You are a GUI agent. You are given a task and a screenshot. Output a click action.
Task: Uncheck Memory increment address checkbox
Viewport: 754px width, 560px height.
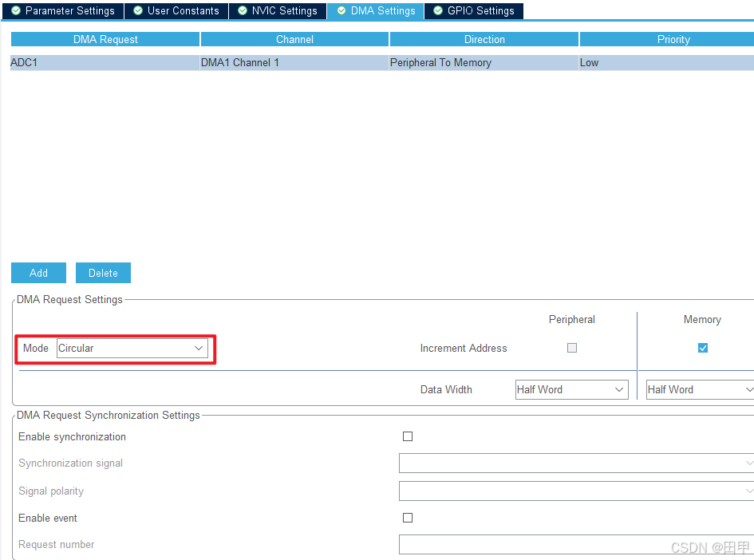(703, 348)
